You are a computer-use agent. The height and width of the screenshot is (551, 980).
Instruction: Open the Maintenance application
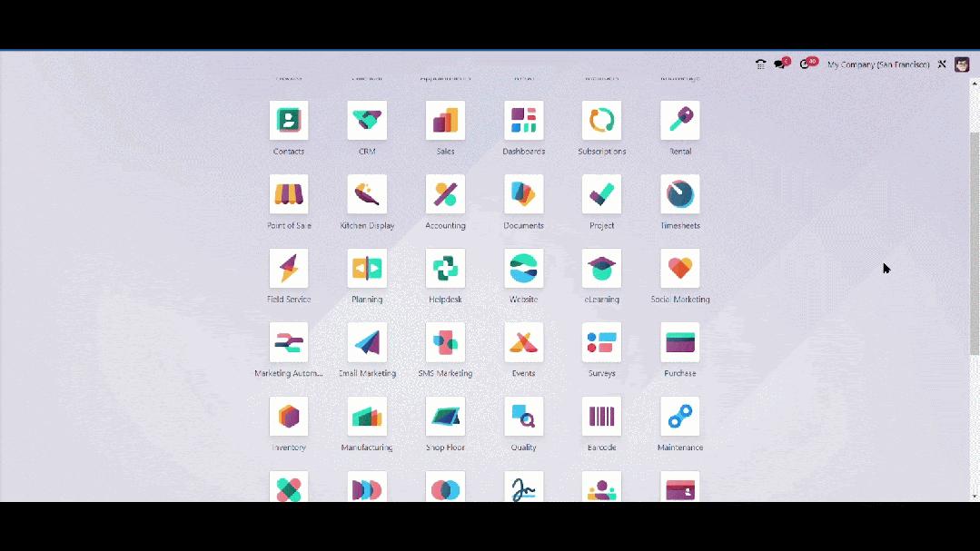click(679, 417)
